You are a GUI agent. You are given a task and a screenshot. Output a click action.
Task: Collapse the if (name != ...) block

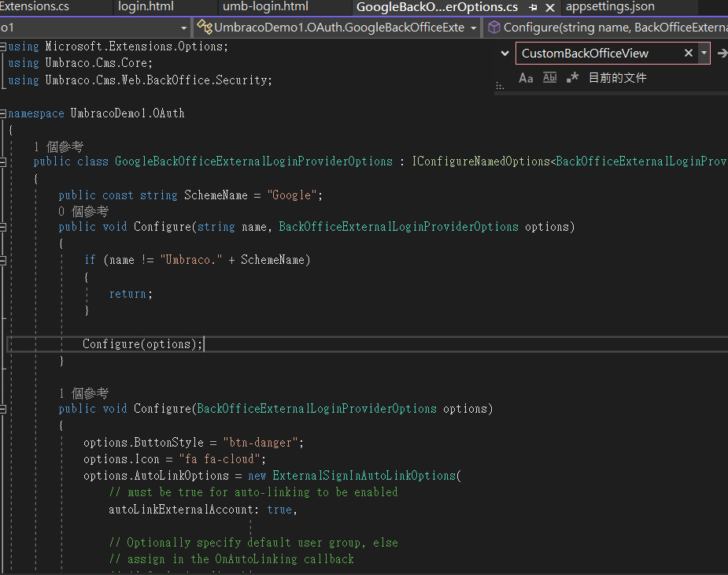[x=3, y=260]
